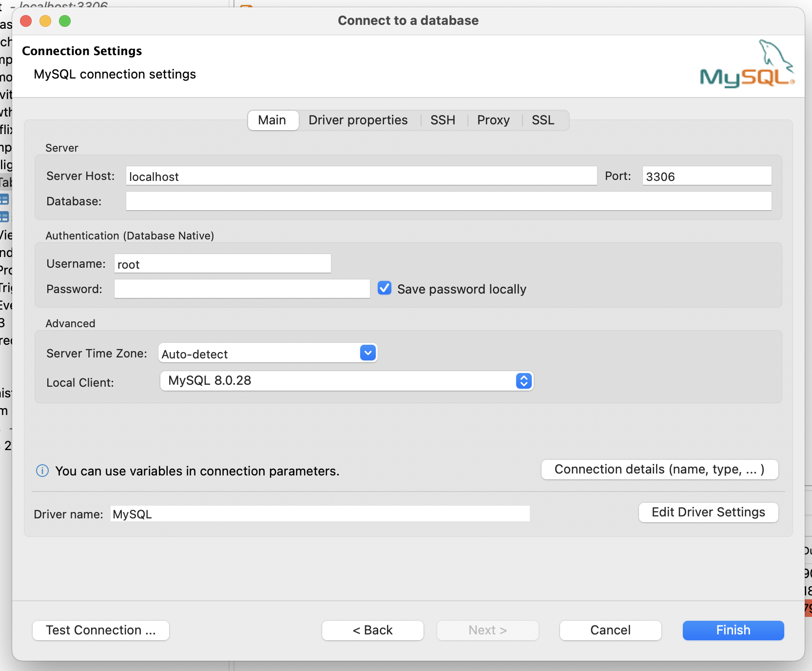Screen dimensions: 812x671
Task: Go to the SSL tab
Action: click(543, 120)
